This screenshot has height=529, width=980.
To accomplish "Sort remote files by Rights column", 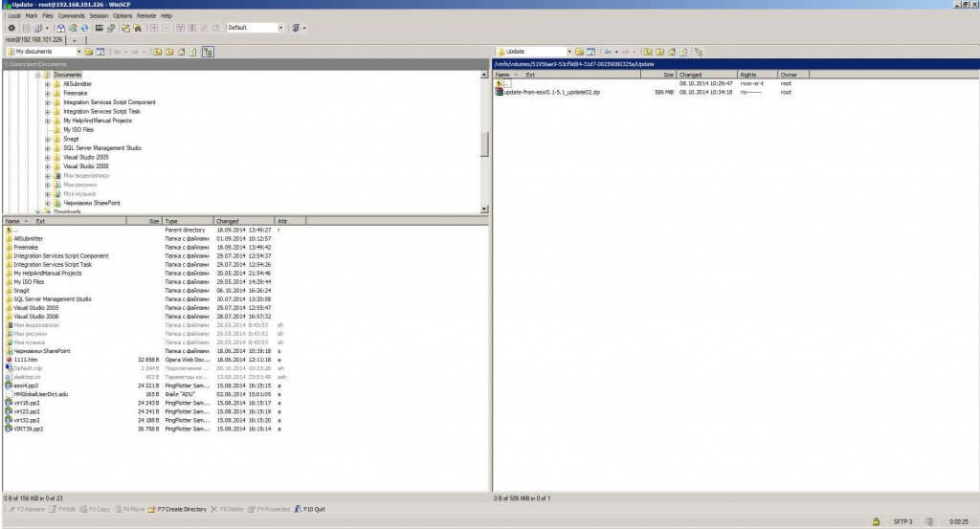I will (x=758, y=75).
